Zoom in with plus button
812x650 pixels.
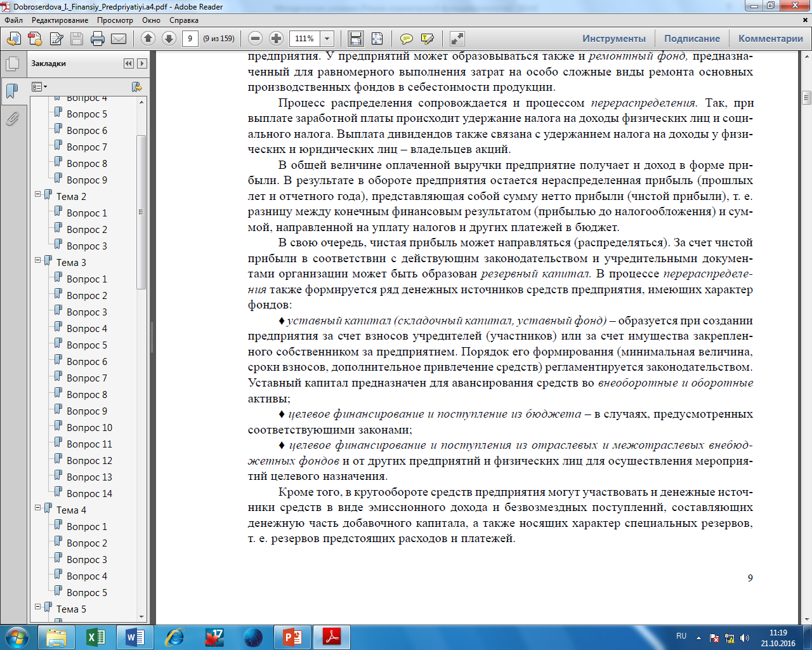pyautogui.click(x=276, y=39)
